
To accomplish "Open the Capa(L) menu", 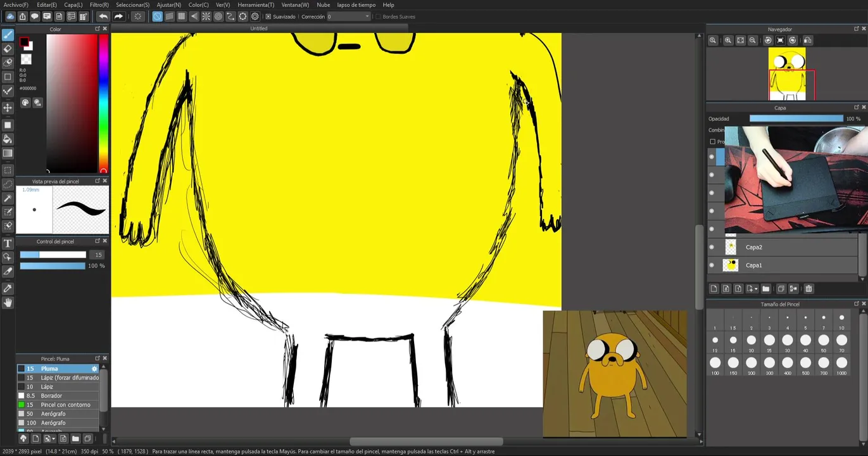I will [73, 4].
